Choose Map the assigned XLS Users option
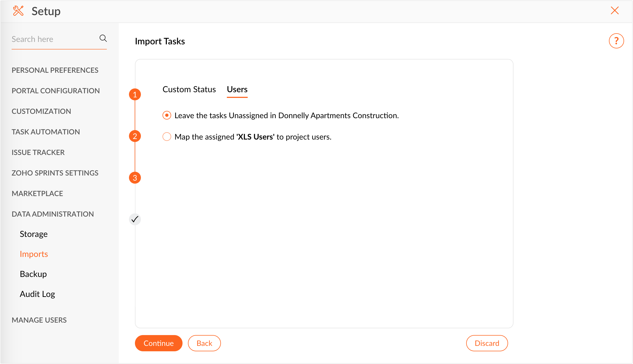This screenshot has width=633, height=364. 167,137
